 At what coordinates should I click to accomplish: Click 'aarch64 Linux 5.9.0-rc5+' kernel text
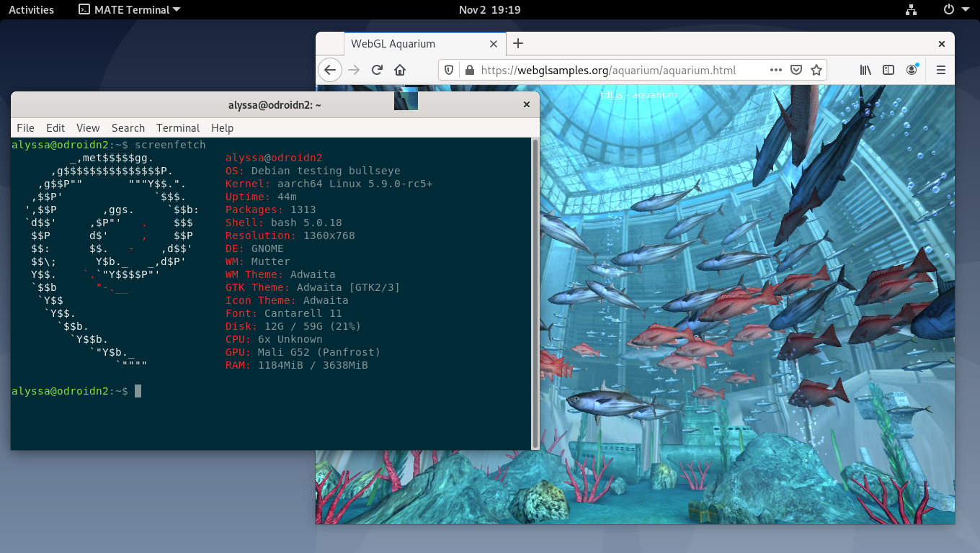coord(355,184)
